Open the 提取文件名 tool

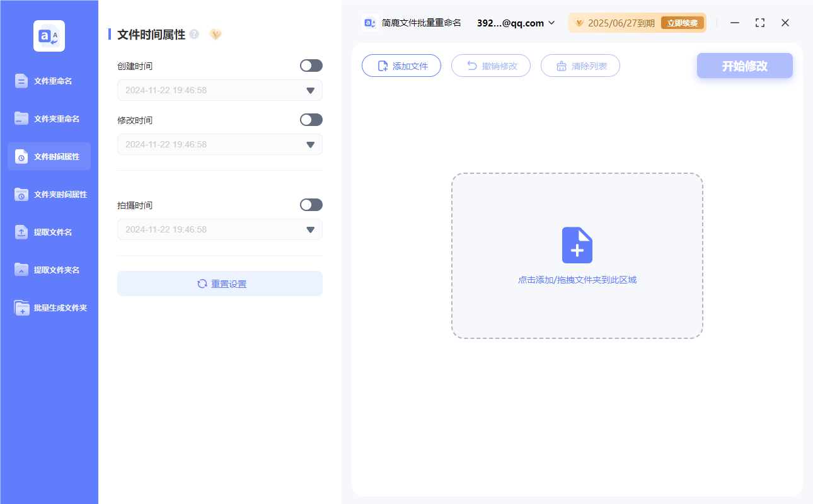pyautogui.click(x=49, y=232)
